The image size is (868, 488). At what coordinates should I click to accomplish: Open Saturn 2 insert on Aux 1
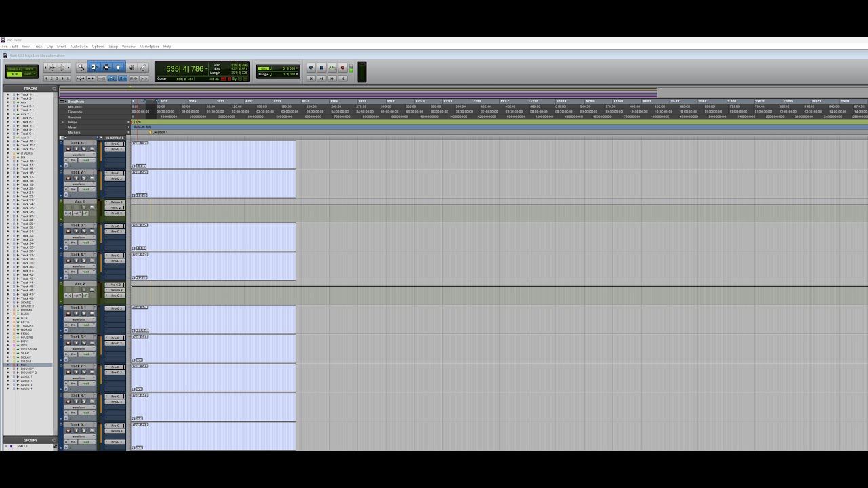pos(115,202)
